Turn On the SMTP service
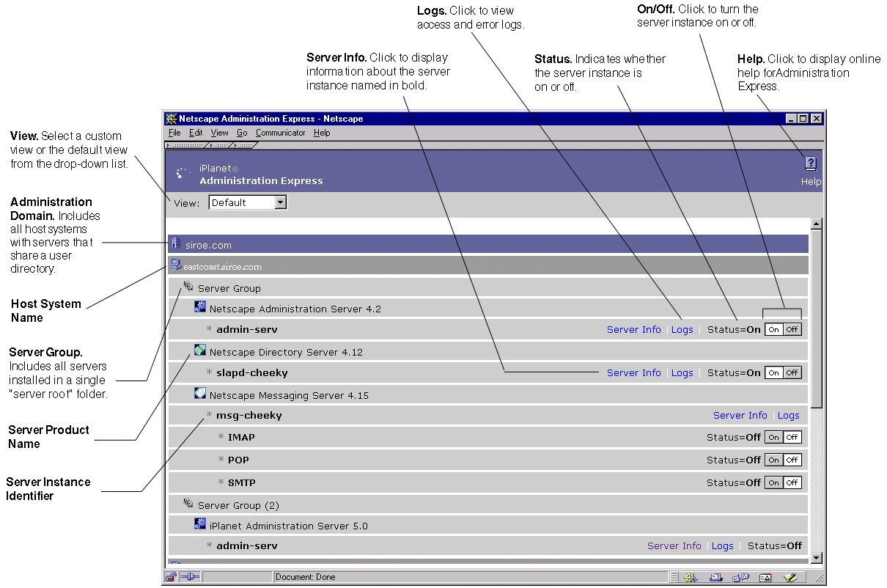This screenshot has width=887, height=588. coord(774,483)
